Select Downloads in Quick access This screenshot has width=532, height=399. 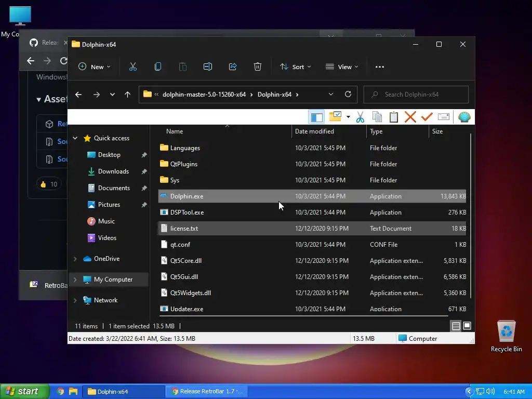coord(113,171)
